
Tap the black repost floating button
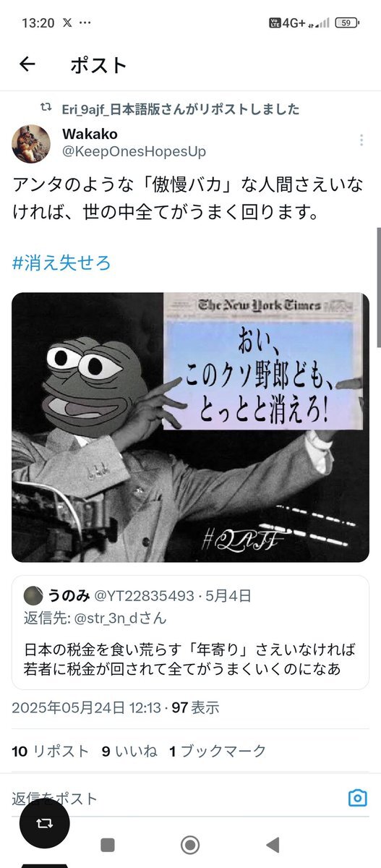point(44,823)
